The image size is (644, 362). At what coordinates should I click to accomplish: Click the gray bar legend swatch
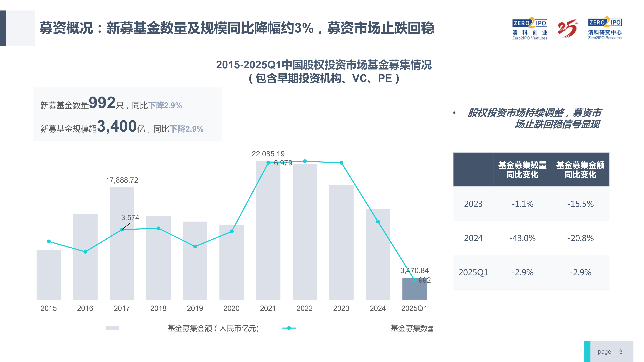[x=113, y=328]
